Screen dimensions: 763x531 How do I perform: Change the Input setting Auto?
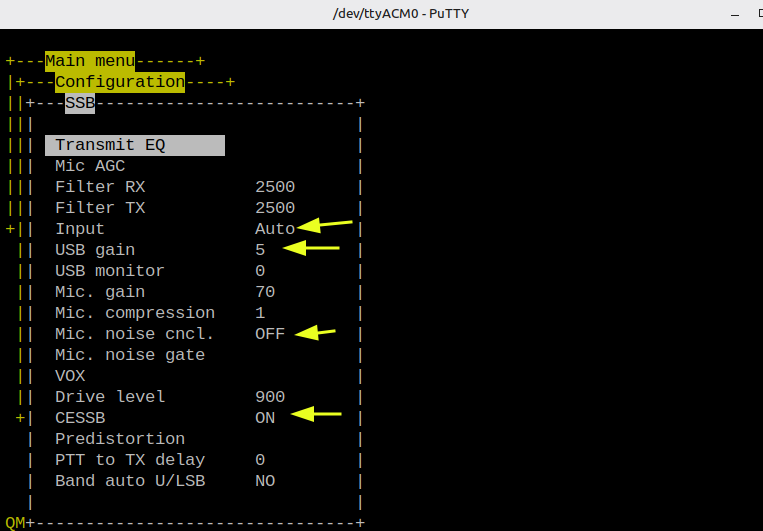(x=275, y=229)
